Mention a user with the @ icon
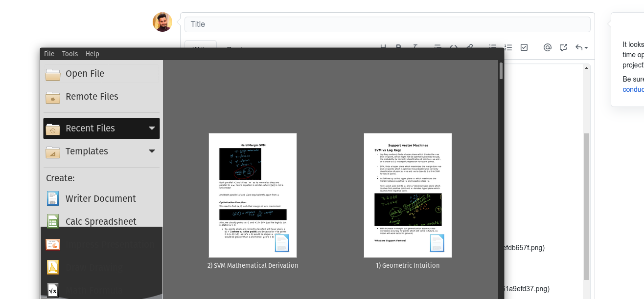This screenshot has width=644, height=299. pos(548,47)
